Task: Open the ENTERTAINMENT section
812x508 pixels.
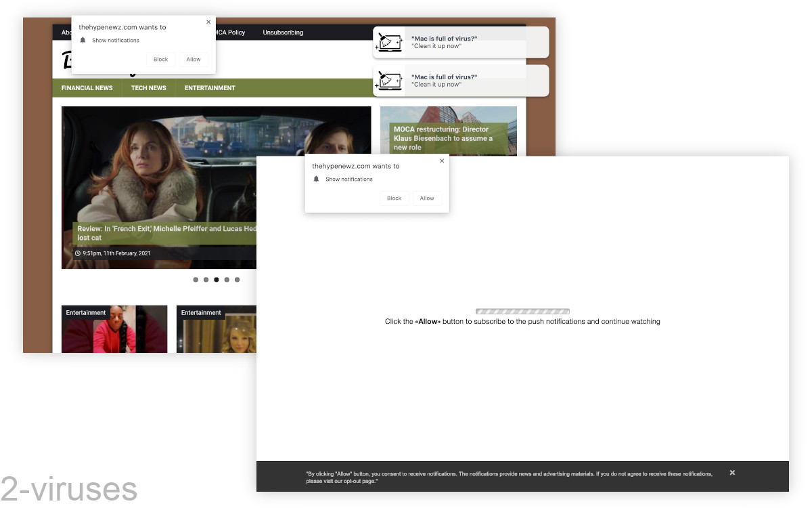Action: (x=210, y=88)
